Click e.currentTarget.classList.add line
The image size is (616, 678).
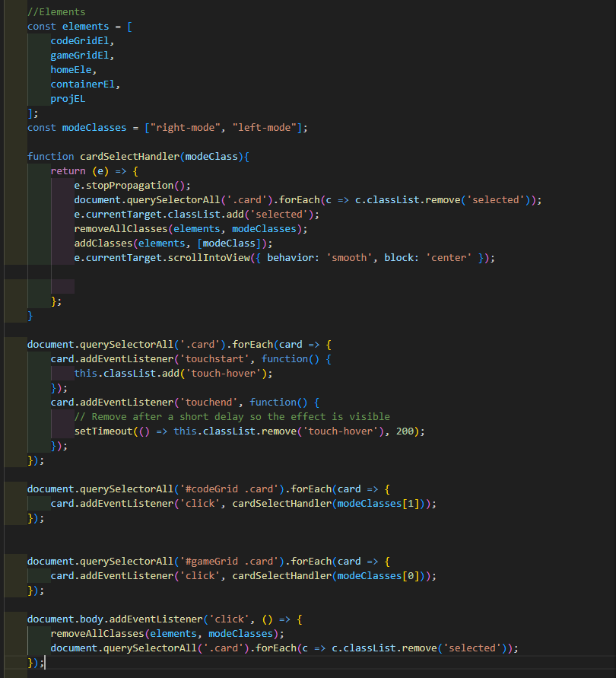pos(197,215)
